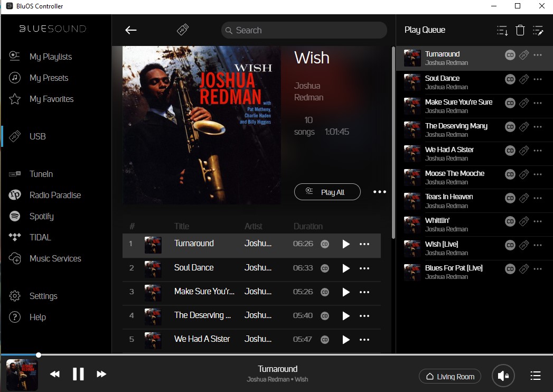Screen dimensions: 553x392
Task: Click now playing album art thumbnail
Action: pos(22,375)
